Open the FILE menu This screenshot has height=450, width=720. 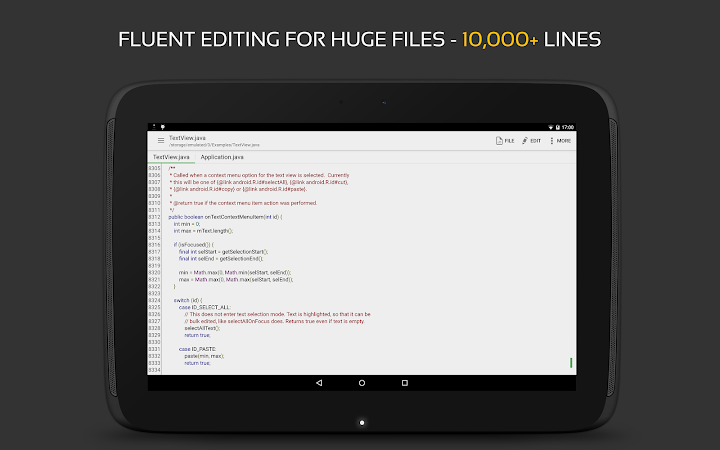(505, 141)
